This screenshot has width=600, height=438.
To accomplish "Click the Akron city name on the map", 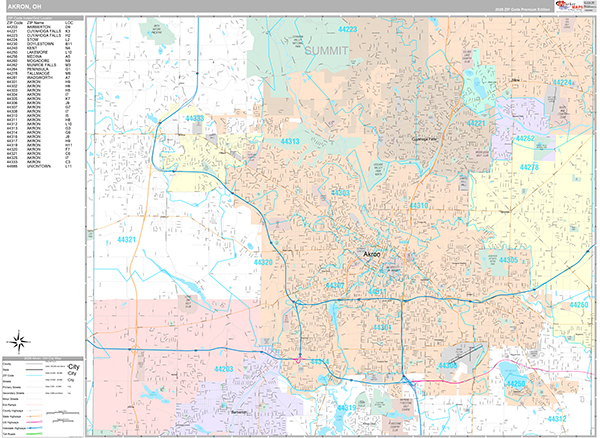I will (x=371, y=254).
